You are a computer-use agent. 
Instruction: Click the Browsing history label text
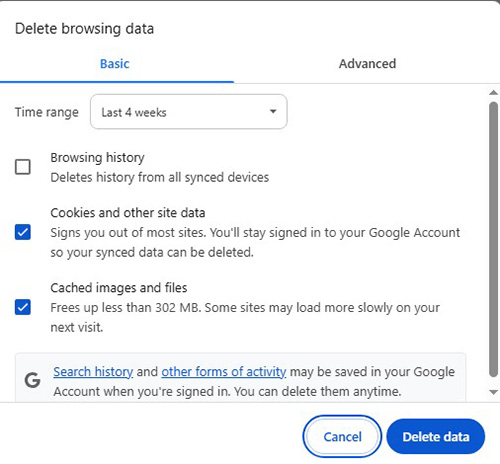pos(97,158)
